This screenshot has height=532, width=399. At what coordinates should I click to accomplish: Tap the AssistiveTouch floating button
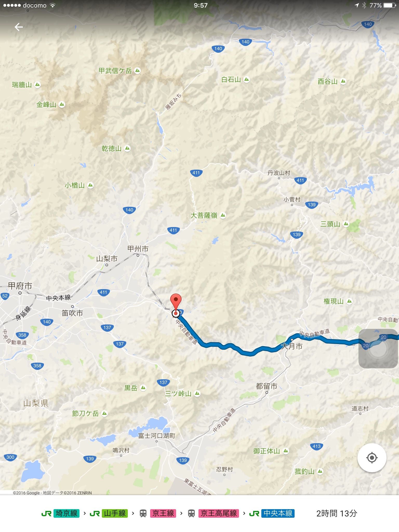click(378, 349)
